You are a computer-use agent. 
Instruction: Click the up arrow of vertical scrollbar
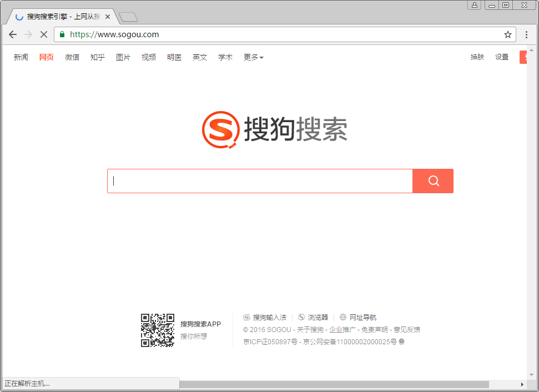531,50
